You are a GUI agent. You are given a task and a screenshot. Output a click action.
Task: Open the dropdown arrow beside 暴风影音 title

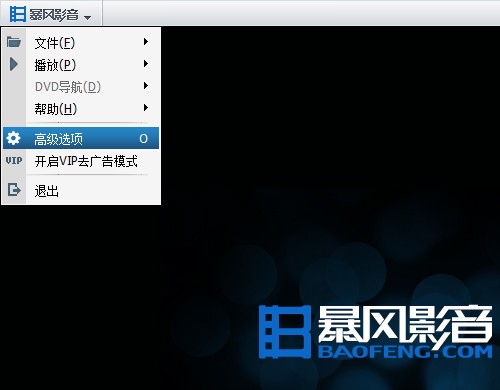point(87,17)
